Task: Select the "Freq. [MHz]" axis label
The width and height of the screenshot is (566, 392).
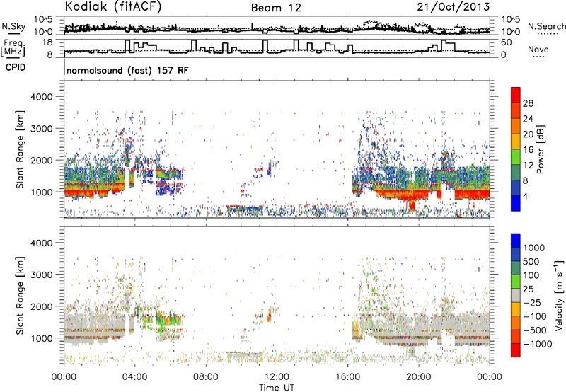Action: click(13, 48)
